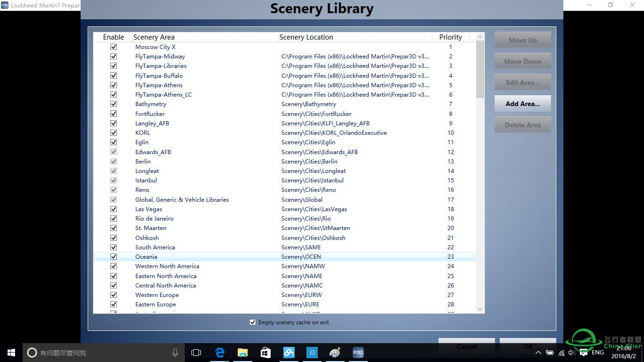Click the Move Up button
The image size is (644, 362).
point(522,40)
